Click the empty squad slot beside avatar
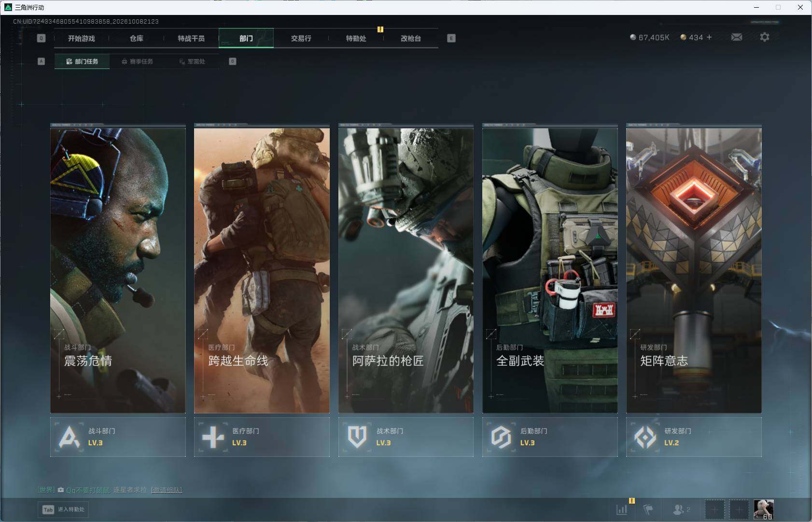 [x=739, y=509]
